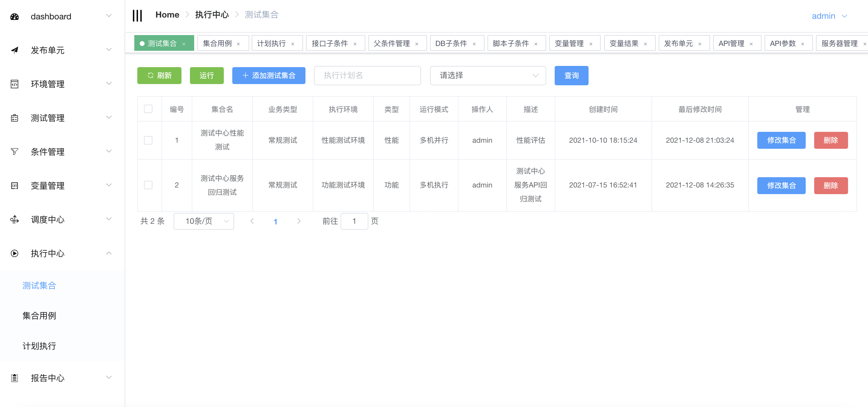Click the 条件管理 filter funnel icon

click(15, 151)
